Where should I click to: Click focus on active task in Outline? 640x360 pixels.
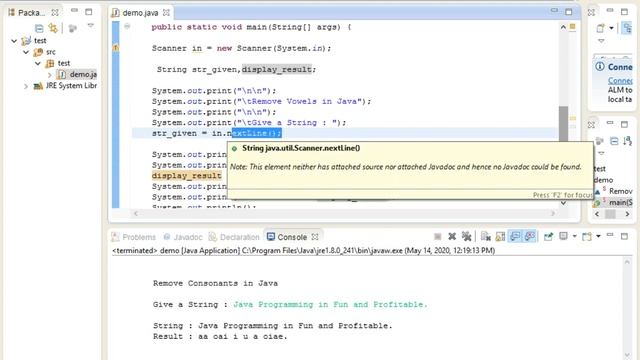tap(600, 141)
